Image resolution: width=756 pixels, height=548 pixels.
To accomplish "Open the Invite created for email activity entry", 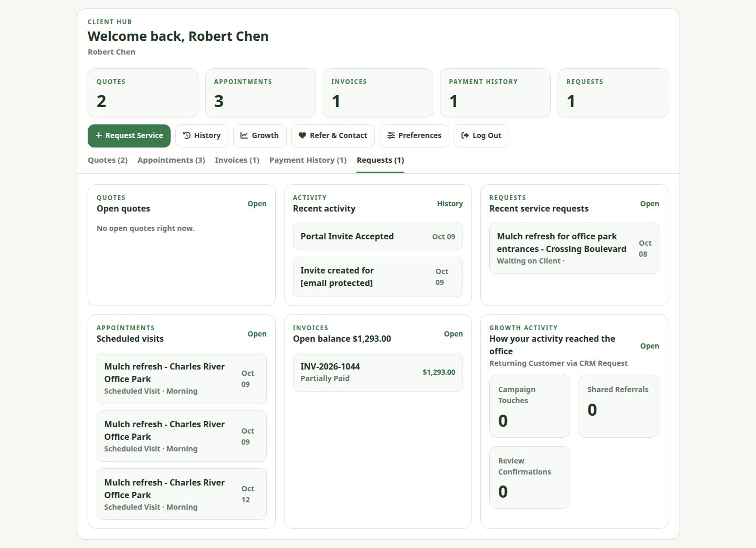I will (378, 277).
